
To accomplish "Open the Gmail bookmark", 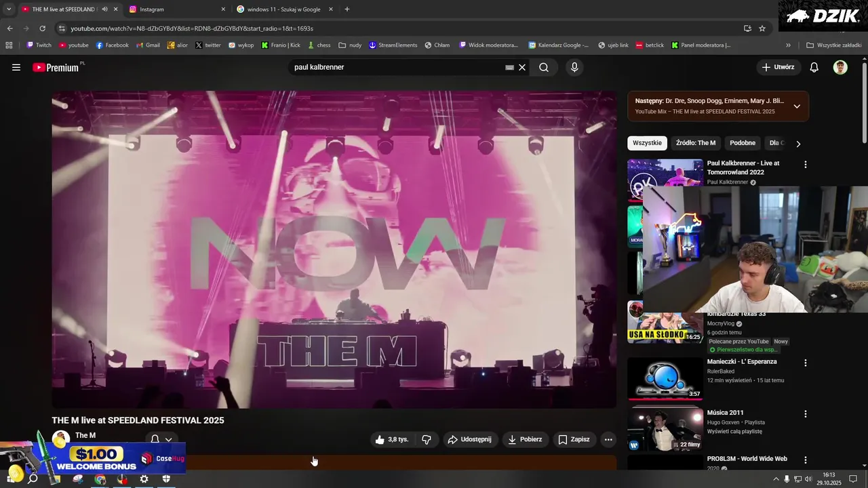I will (x=148, y=45).
